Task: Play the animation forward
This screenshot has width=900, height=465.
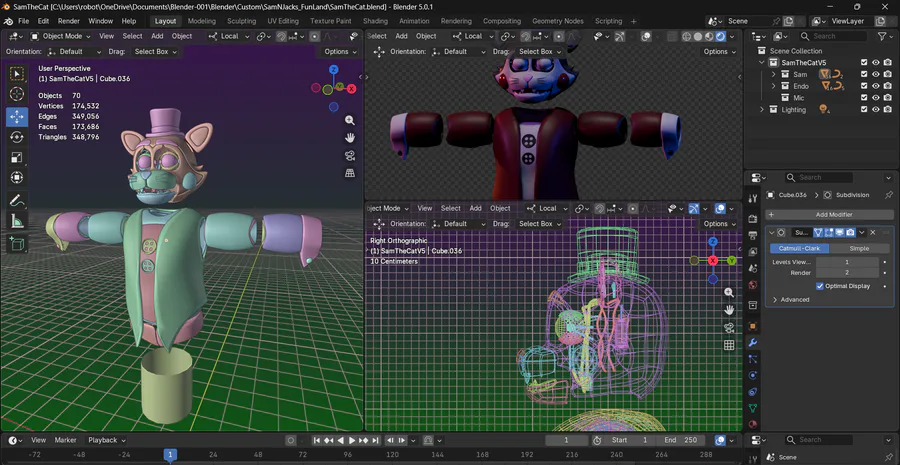Action: [x=352, y=440]
